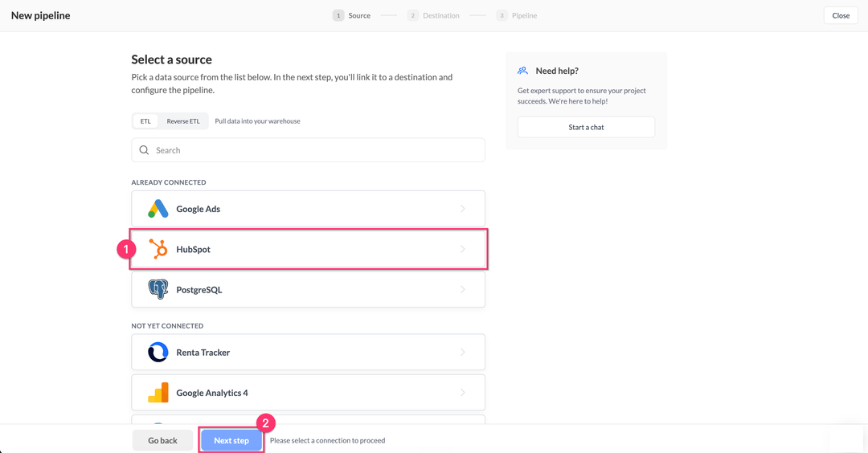The width and height of the screenshot is (868, 453).
Task: Click the ALREADY CONNECTED section label
Action: (x=169, y=182)
